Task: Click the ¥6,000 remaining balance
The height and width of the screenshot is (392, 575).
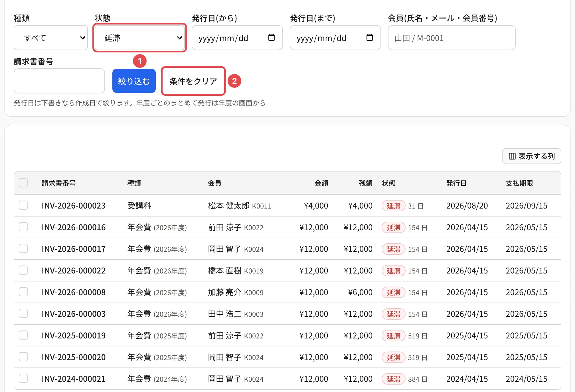Action: point(360,292)
